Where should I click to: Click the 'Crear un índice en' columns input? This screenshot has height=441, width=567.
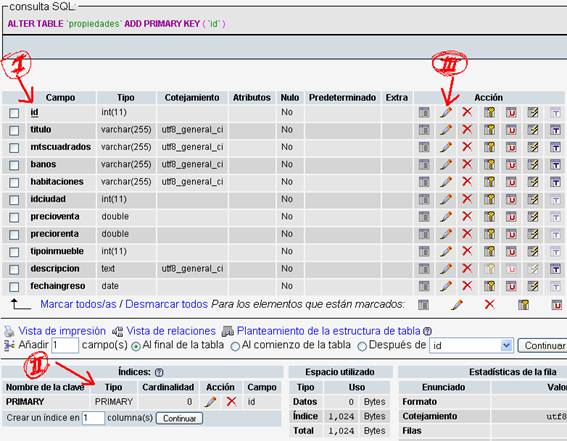(93, 418)
